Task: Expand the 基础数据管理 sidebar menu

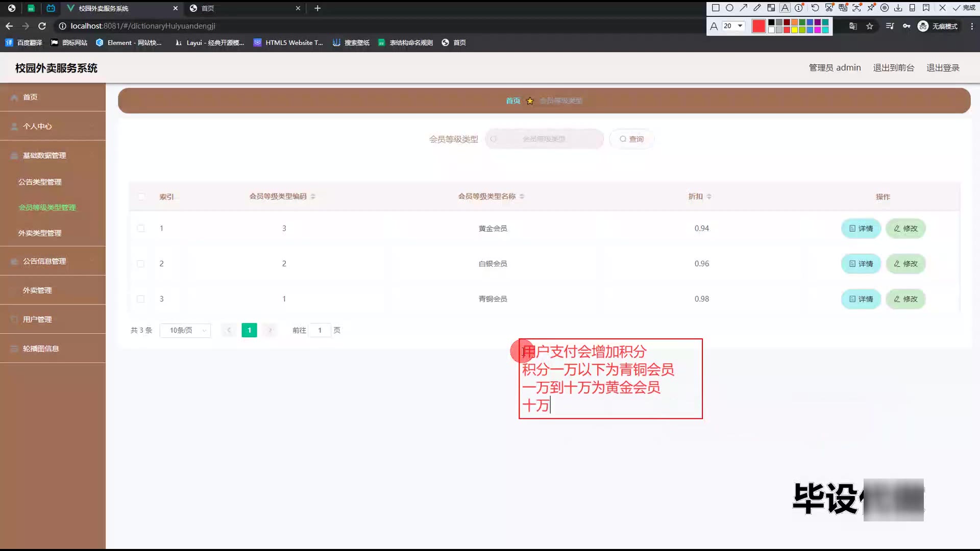Action: pyautogui.click(x=53, y=156)
